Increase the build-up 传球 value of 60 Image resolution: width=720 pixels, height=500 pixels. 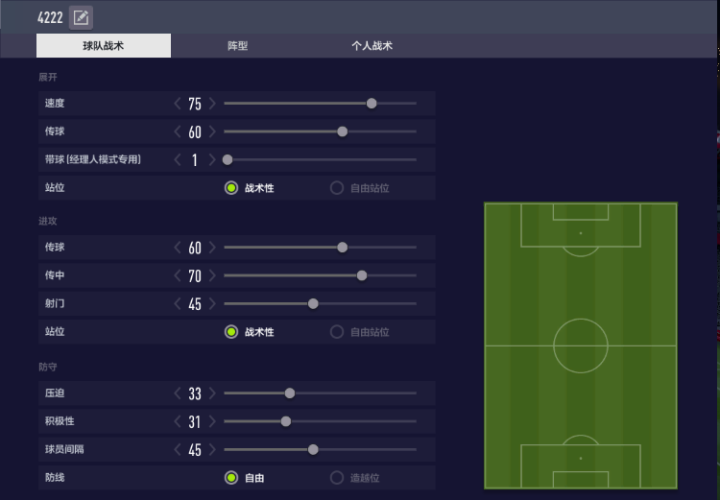(x=212, y=132)
